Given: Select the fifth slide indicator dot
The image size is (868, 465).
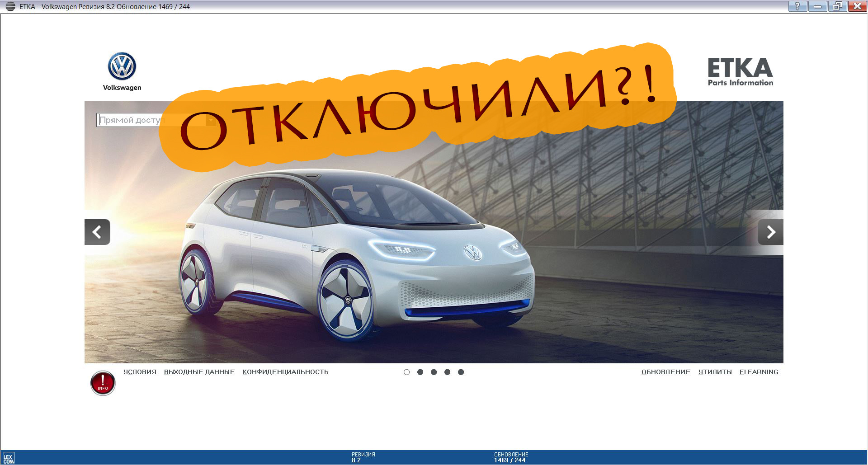Looking at the screenshot, I should click(461, 372).
